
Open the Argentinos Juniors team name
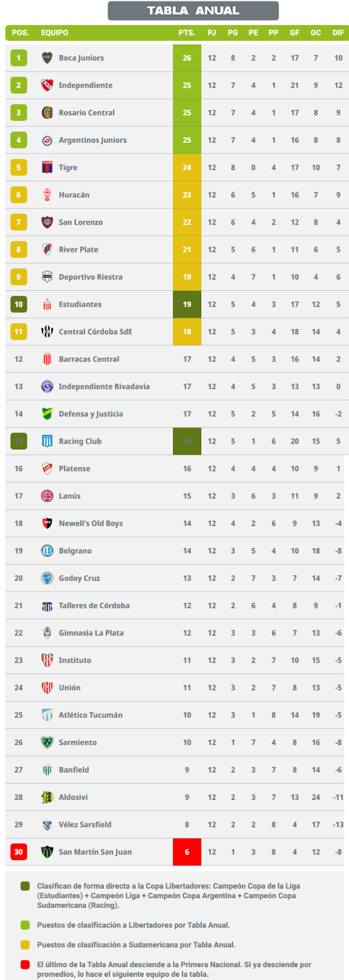[x=93, y=140]
